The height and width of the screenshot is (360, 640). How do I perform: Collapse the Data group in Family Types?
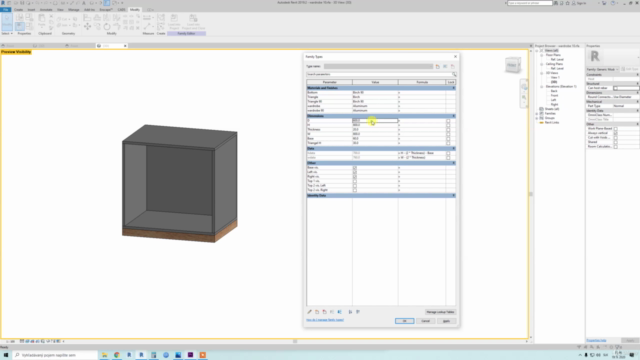tap(453, 149)
